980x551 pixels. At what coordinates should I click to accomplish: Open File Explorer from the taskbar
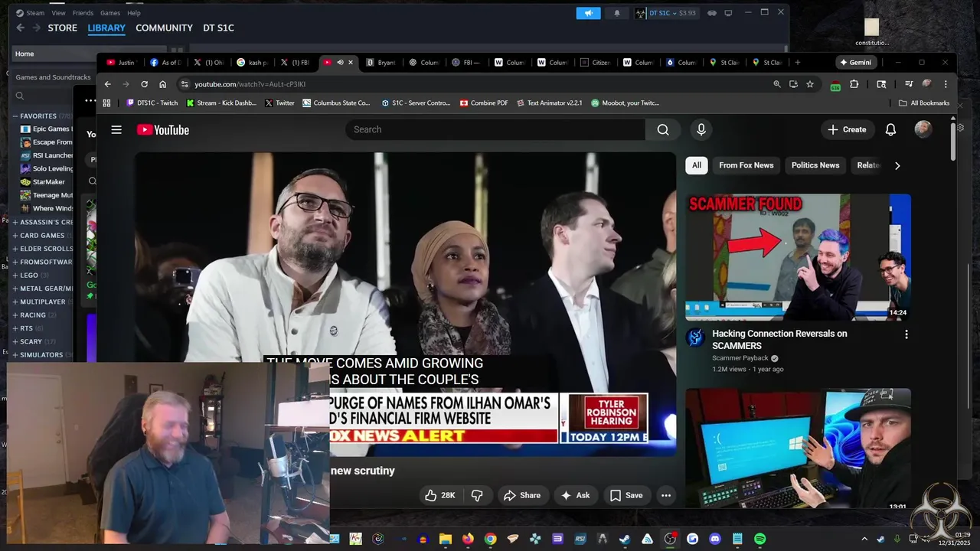446,539
